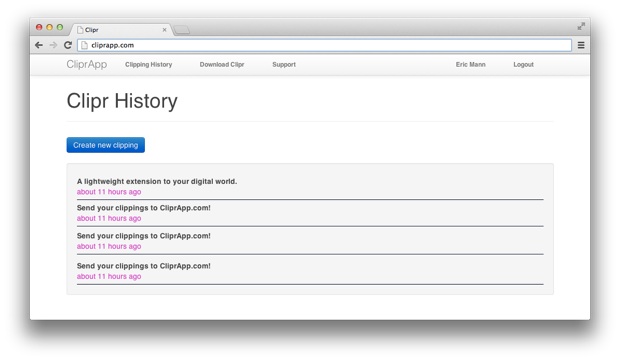Image resolution: width=619 pixels, height=361 pixels.
Task: Click the page icon in the address bar
Action: [84, 45]
